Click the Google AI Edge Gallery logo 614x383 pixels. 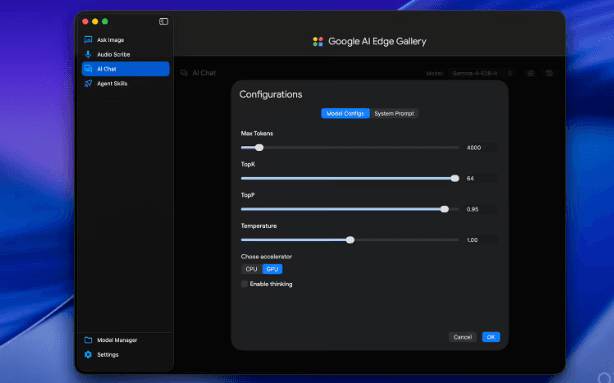[318, 41]
